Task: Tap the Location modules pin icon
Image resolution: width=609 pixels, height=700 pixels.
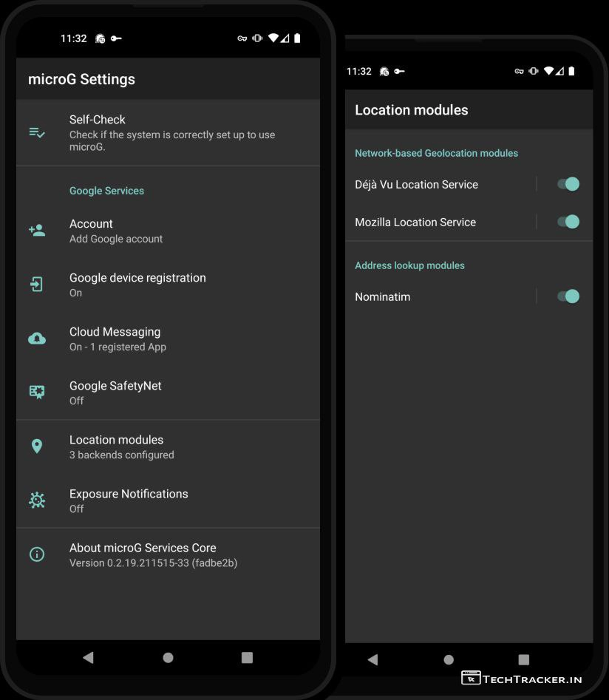Action: [x=37, y=446]
